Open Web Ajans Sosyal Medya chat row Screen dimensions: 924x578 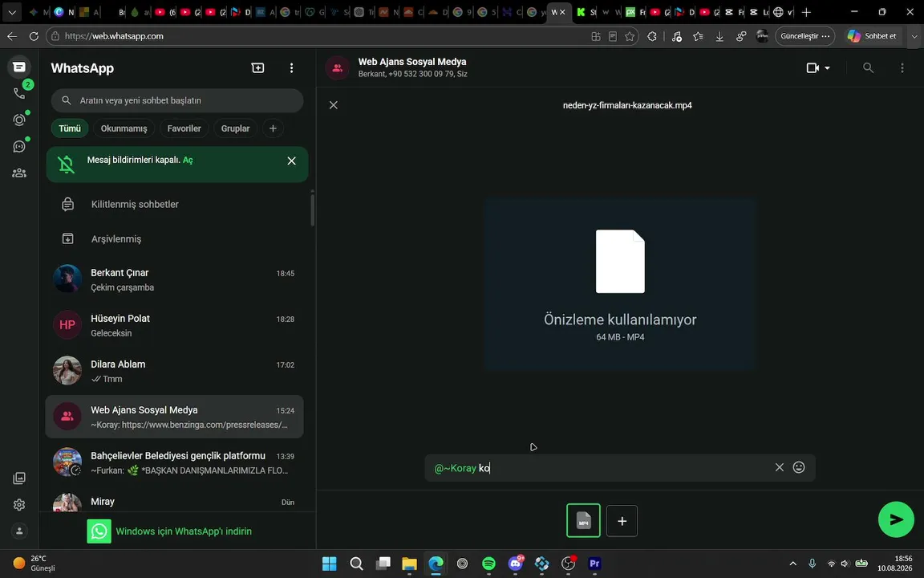(174, 417)
